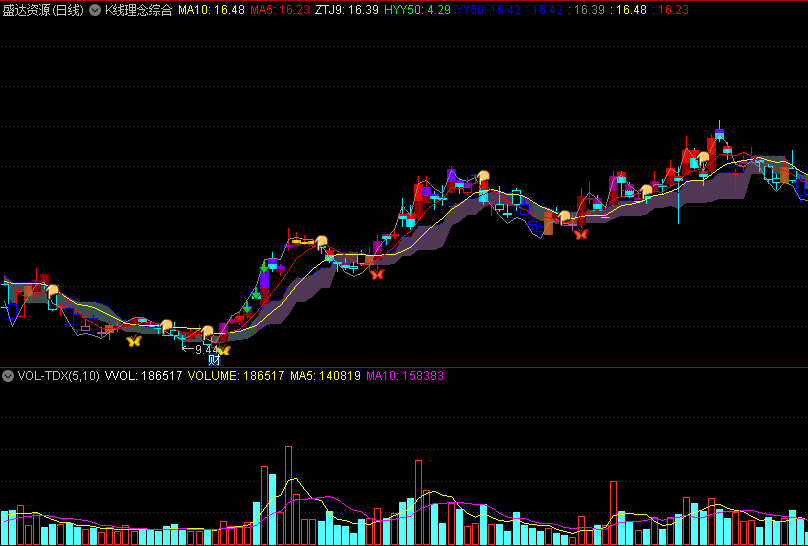Select the K线理念综合 indicator name
The image size is (808, 546).
(138, 10)
